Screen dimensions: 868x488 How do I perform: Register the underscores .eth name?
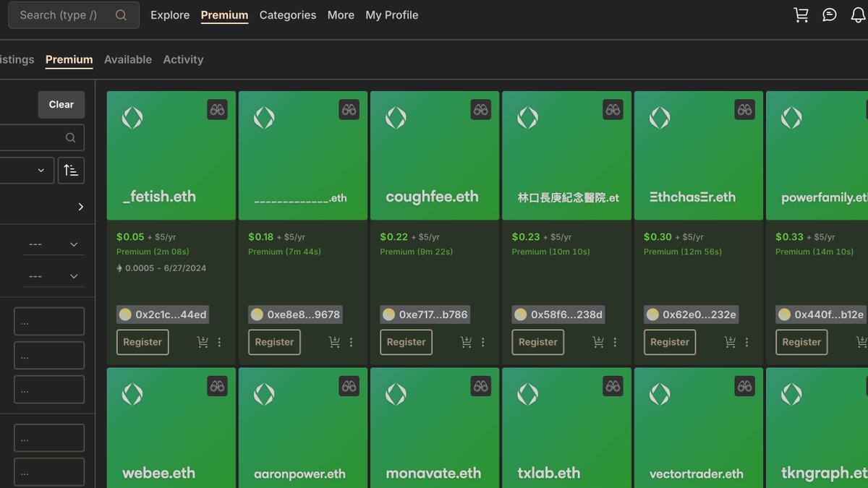tap(274, 342)
